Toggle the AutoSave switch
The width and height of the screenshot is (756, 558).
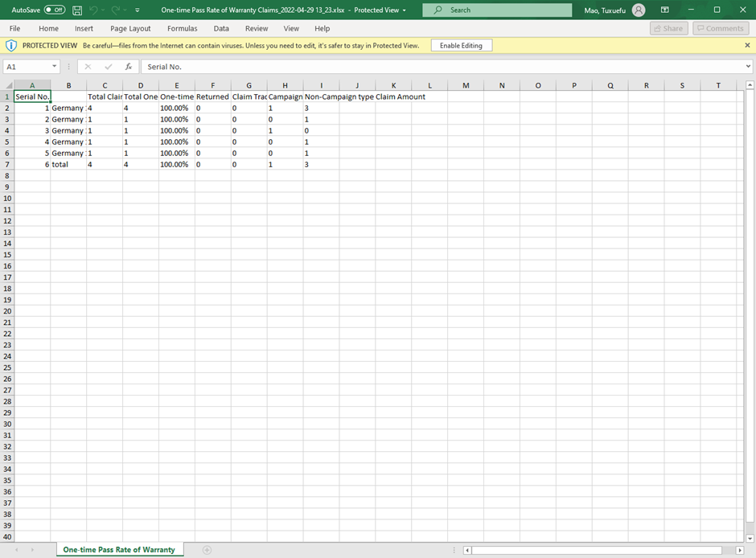(55, 10)
